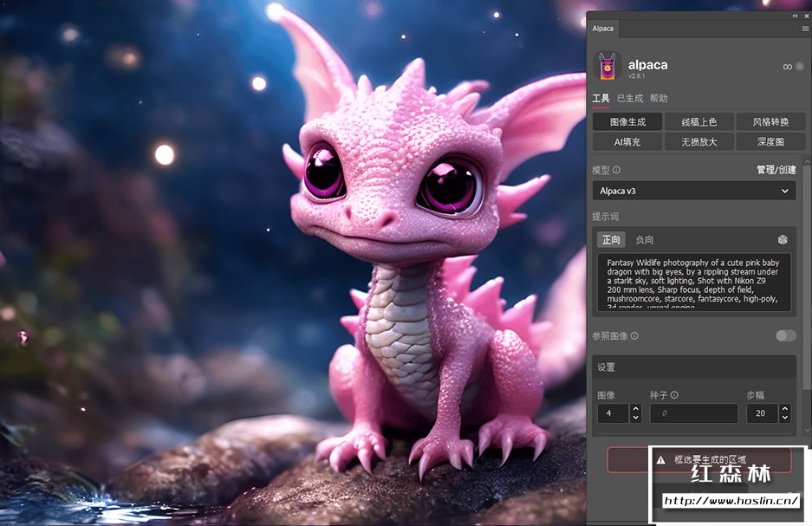Viewport: 812px width, 526px height.
Task: Click the info icon next to 模型
Action: click(616, 170)
